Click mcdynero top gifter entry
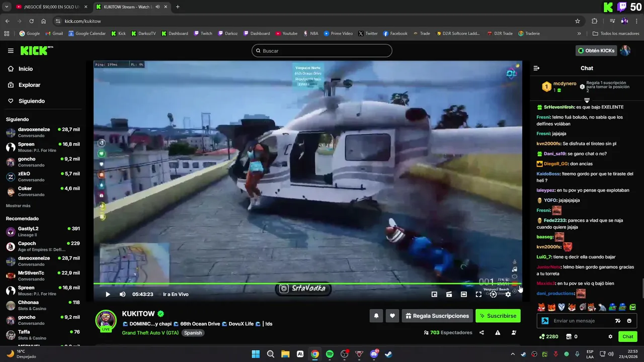This screenshot has width=644, height=362. [559, 86]
